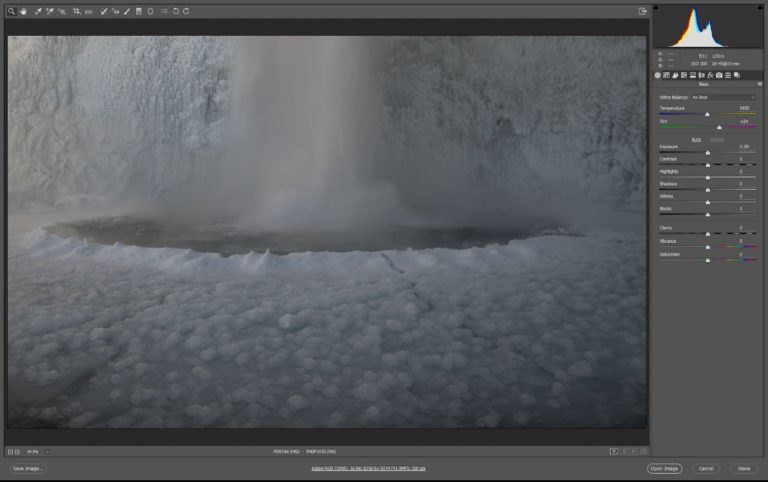
Task: Click the Temperature value field
Action: (744, 108)
